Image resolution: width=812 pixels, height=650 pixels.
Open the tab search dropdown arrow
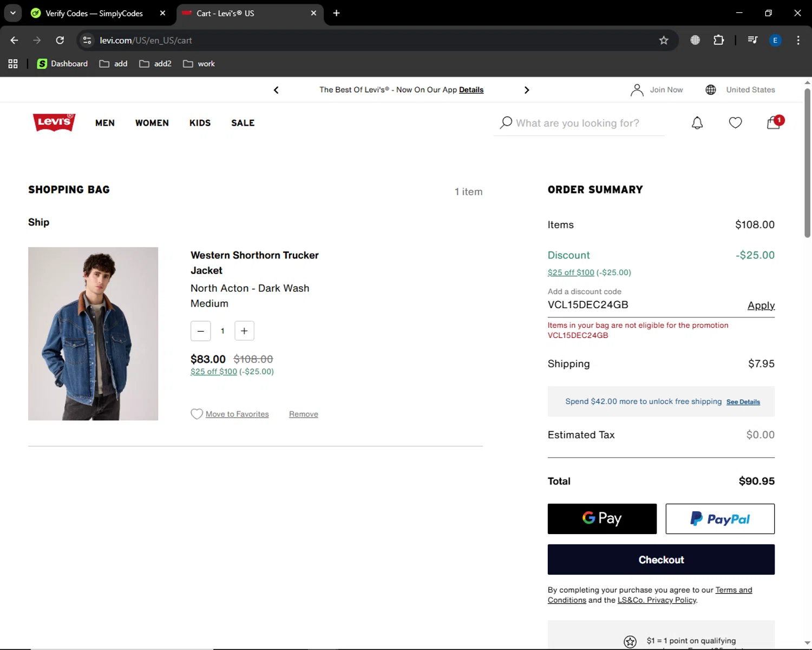[13, 13]
